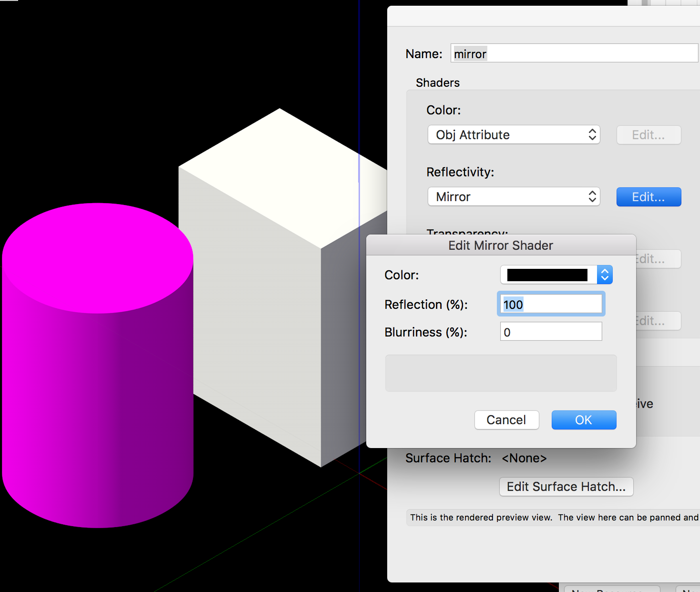The width and height of the screenshot is (700, 592).
Task: Click the lowest partially hidden Edit button
Action: pos(658,321)
